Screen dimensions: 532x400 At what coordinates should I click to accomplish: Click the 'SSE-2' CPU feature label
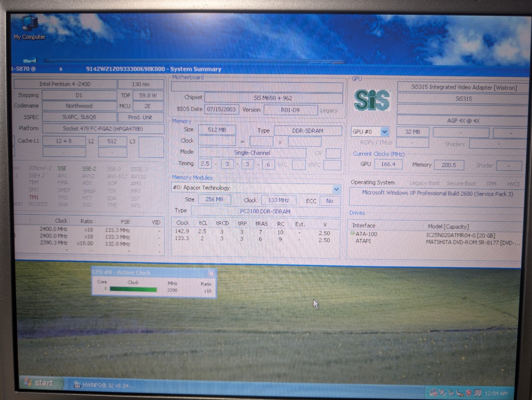coord(89,169)
